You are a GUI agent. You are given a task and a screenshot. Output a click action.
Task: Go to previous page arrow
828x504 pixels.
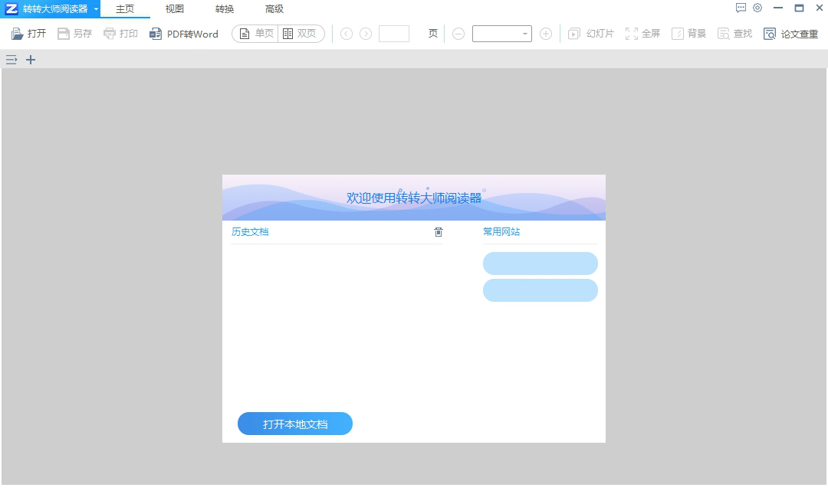point(347,34)
